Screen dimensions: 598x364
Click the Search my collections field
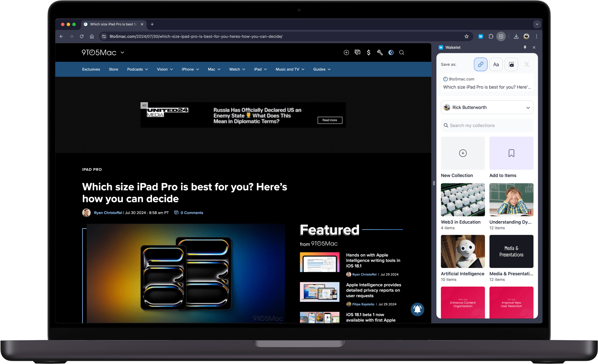point(487,126)
